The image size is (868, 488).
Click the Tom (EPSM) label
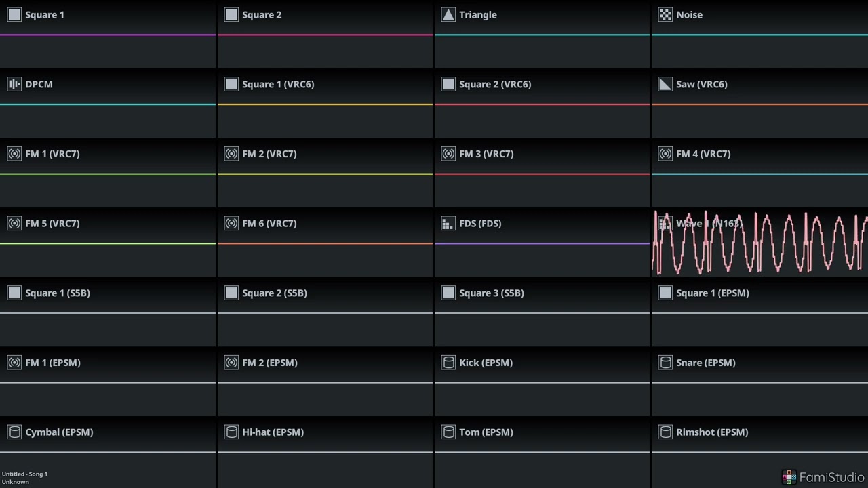pos(486,432)
